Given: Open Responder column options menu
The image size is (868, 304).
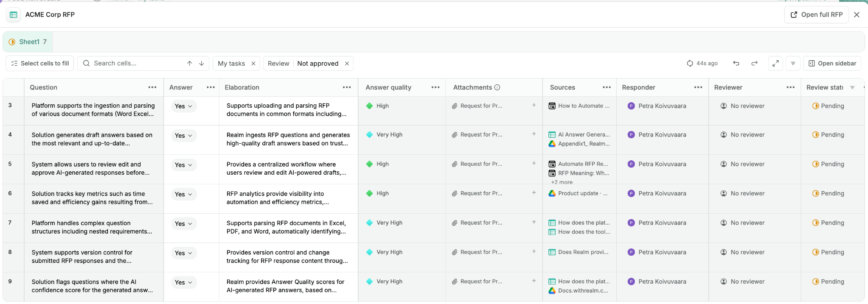Looking at the screenshot, I should pyautogui.click(x=698, y=87).
